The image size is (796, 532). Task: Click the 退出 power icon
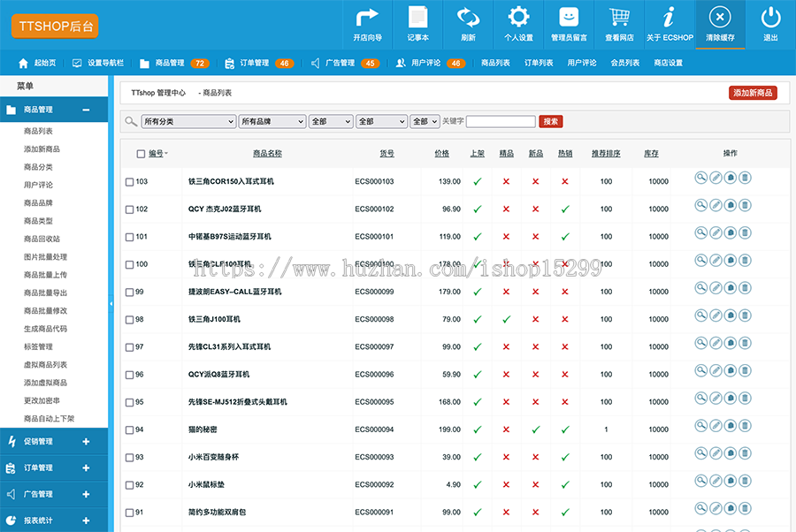click(770, 25)
